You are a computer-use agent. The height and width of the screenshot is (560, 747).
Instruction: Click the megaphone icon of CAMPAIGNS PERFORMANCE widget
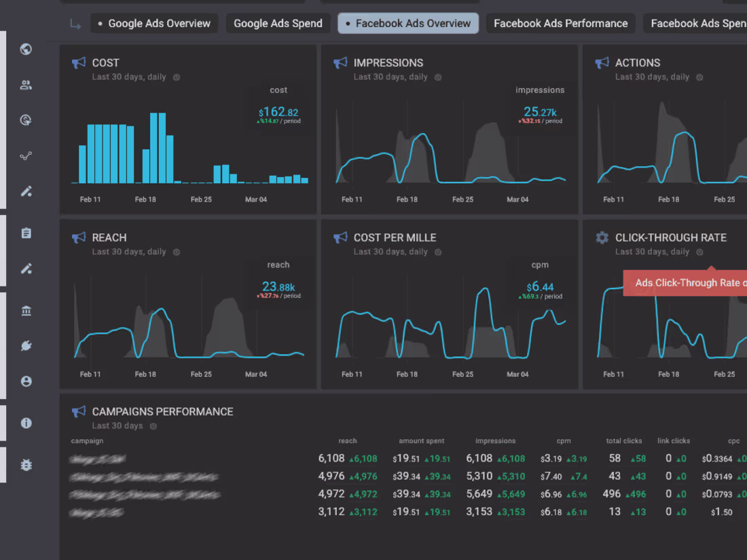click(x=79, y=411)
